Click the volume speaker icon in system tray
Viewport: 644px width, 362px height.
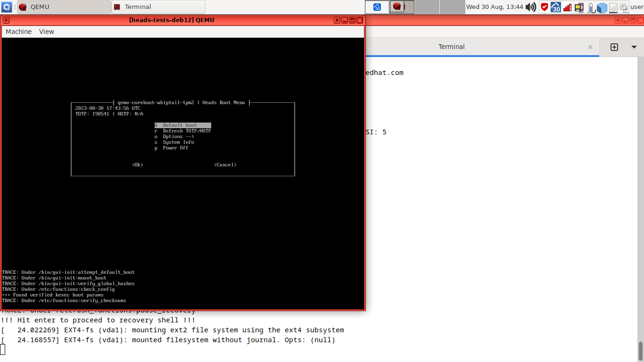tap(531, 7)
